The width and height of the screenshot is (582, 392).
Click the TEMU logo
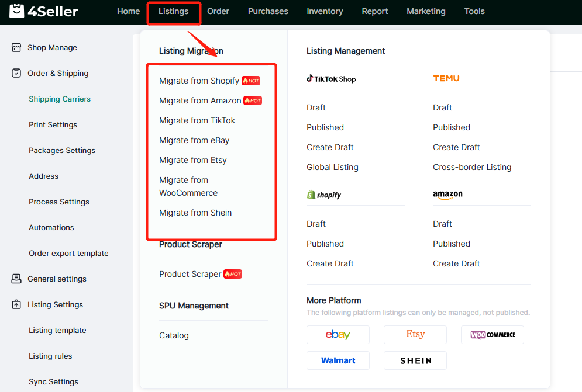point(446,78)
